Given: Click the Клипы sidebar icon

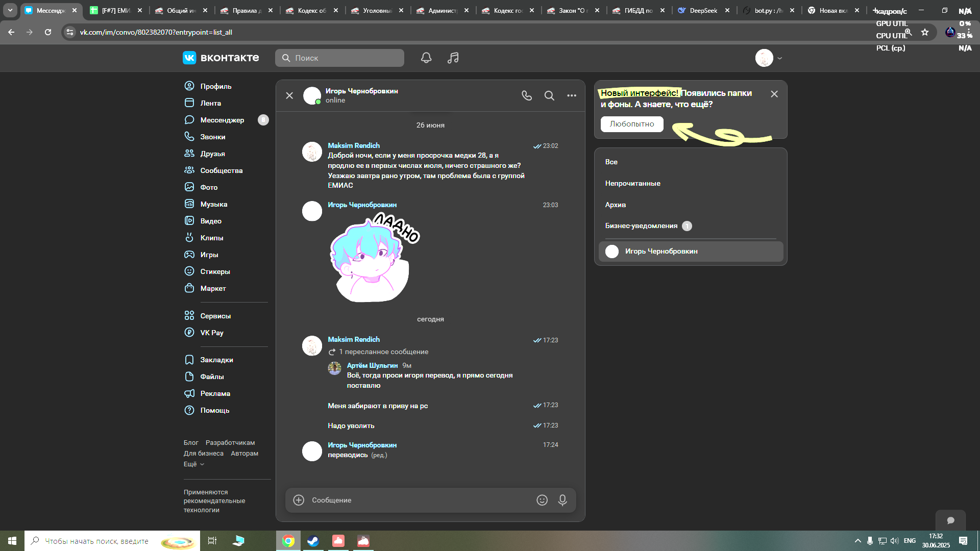Looking at the screenshot, I should tap(189, 238).
